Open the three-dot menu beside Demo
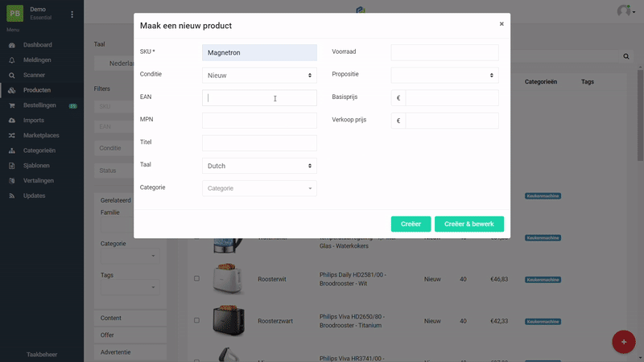This screenshot has height=362, width=644. (x=72, y=14)
